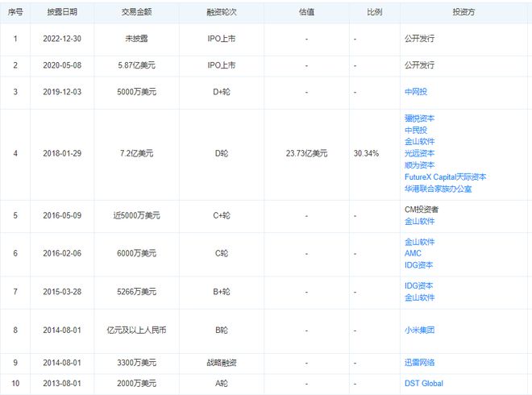
Task: Select the date 2013-08-01
Action: pyautogui.click(x=62, y=383)
